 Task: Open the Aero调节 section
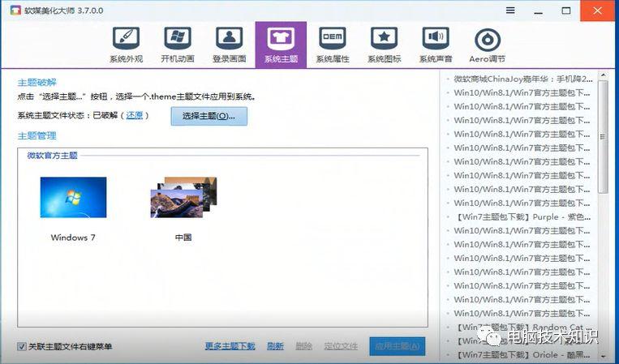[488, 45]
